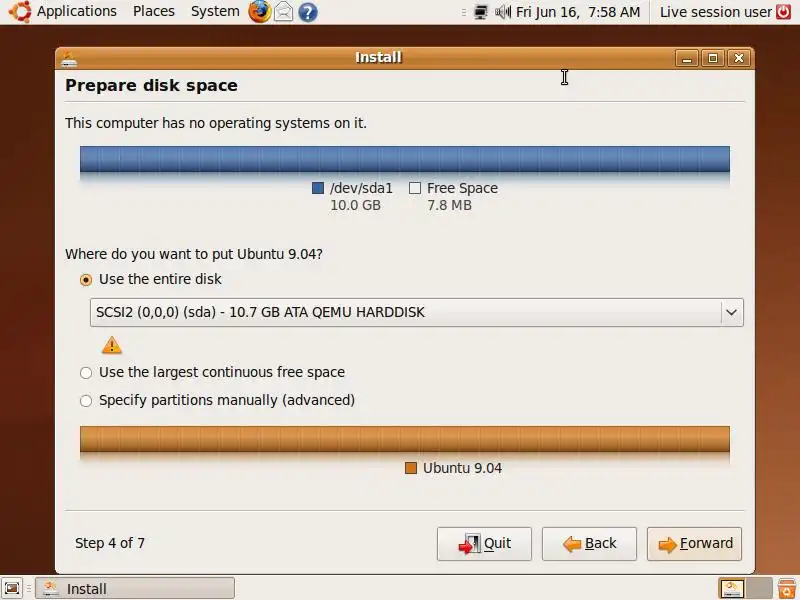Image resolution: width=800 pixels, height=600 pixels.
Task: Go Back to the previous step
Action: pos(589,544)
